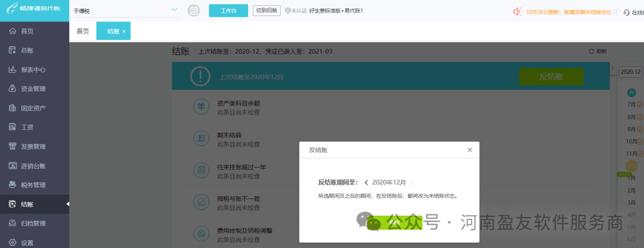Click the 2021 year marker
This screenshot has width=644, height=248.
point(624,175)
